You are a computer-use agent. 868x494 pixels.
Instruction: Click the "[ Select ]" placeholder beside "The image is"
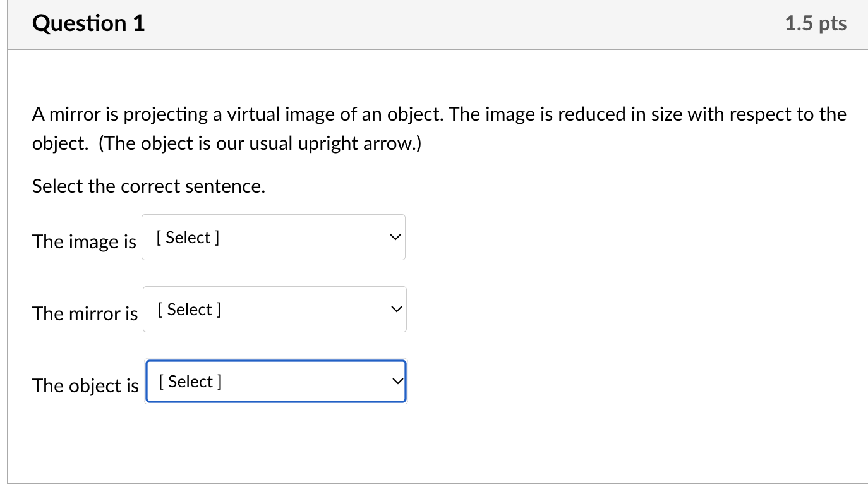[x=188, y=238]
